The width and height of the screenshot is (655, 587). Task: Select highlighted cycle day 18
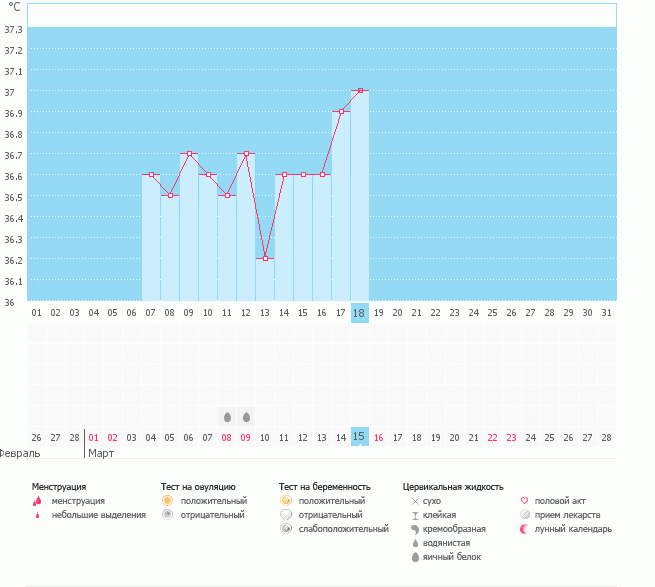click(359, 313)
